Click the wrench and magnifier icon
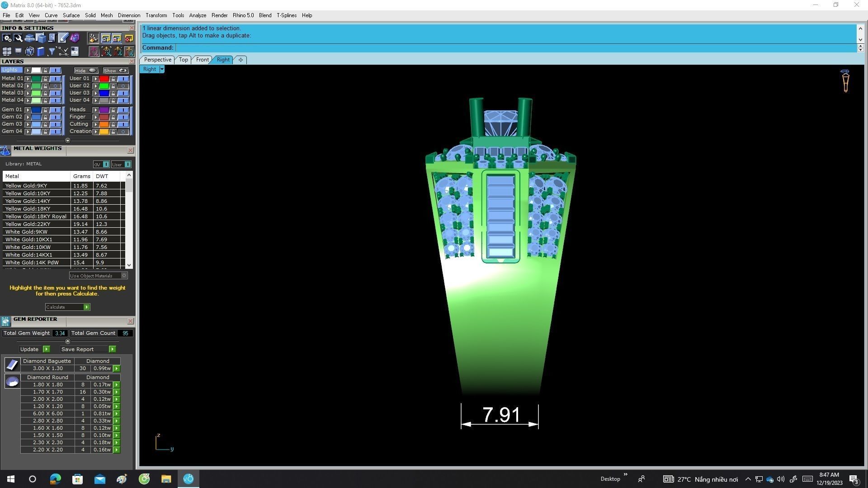Image resolution: width=868 pixels, height=488 pixels. 18,38
